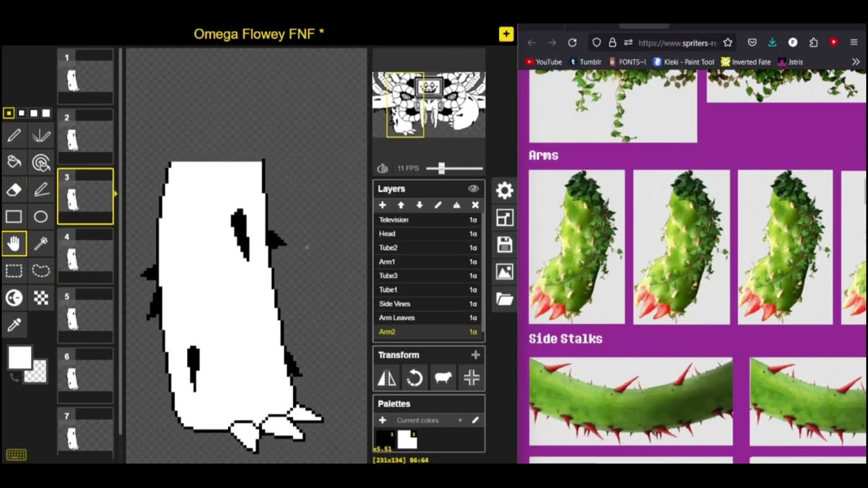Expand the Transform panel plus icon

[x=475, y=354]
